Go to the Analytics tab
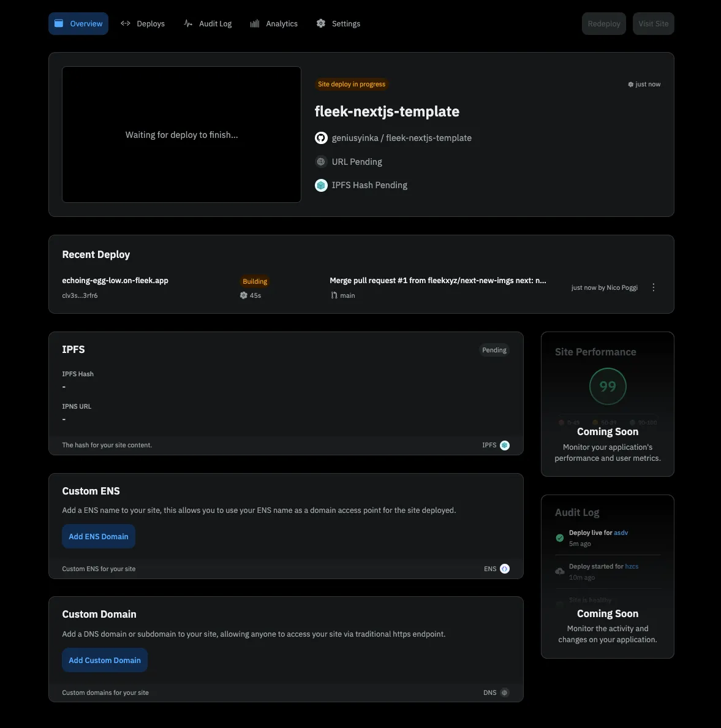721x728 pixels. click(x=274, y=24)
